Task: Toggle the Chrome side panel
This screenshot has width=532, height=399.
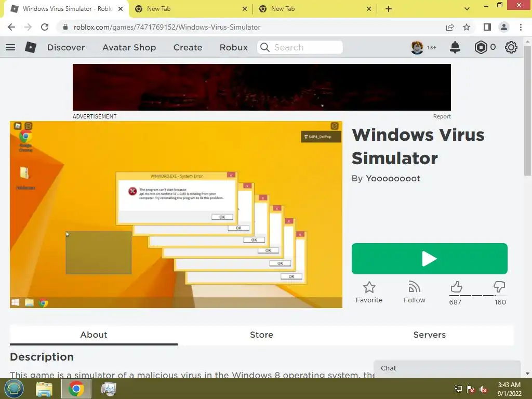Action: [x=487, y=27]
